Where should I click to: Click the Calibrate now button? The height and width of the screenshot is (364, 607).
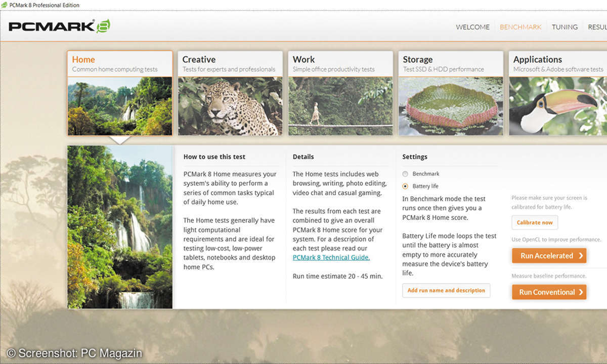pos(535,222)
